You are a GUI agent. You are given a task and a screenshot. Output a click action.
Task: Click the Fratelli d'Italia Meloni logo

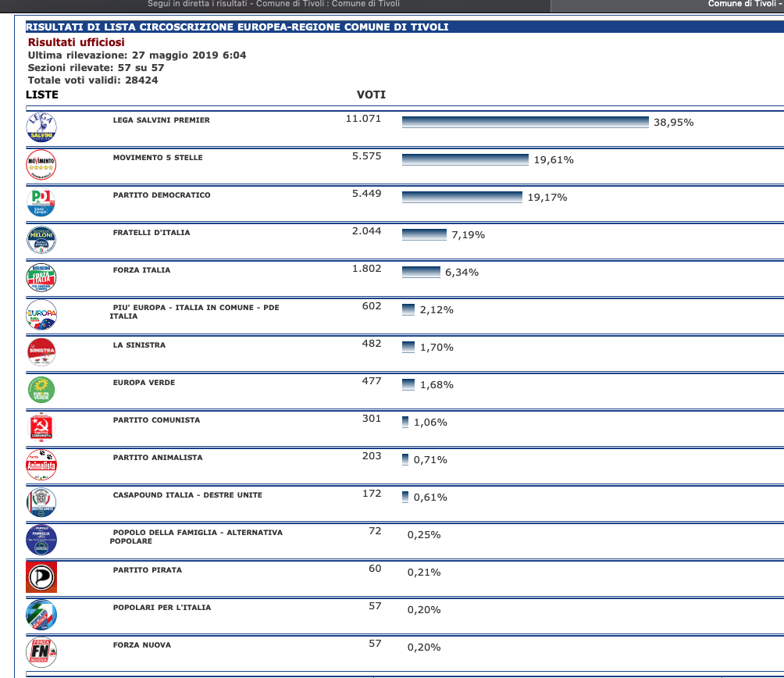point(41,240)
